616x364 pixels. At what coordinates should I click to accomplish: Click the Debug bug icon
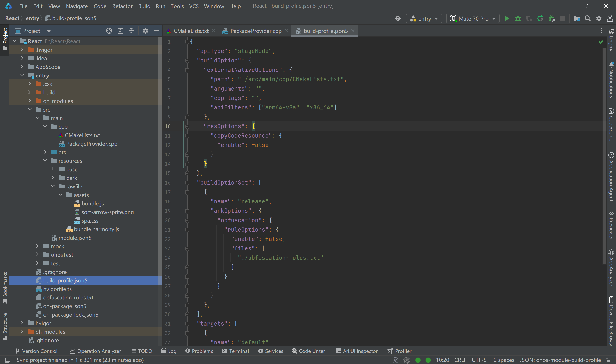[x=518, y=18]
